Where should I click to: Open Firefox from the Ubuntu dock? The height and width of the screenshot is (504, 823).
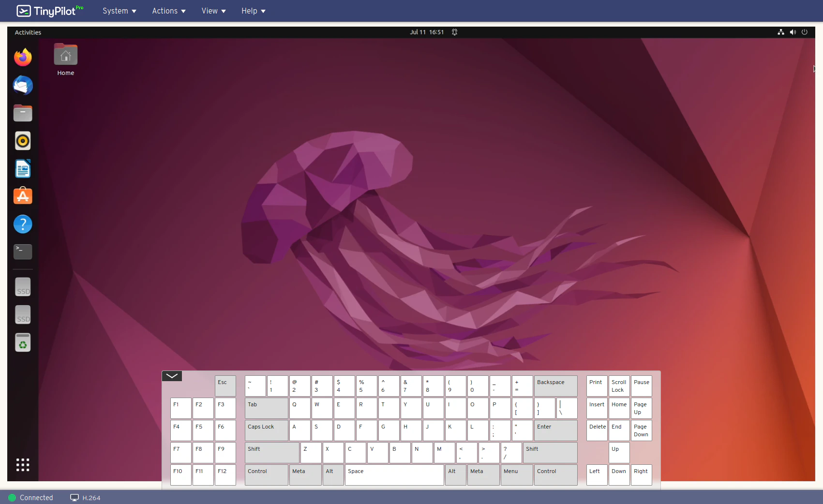(23, 58)
